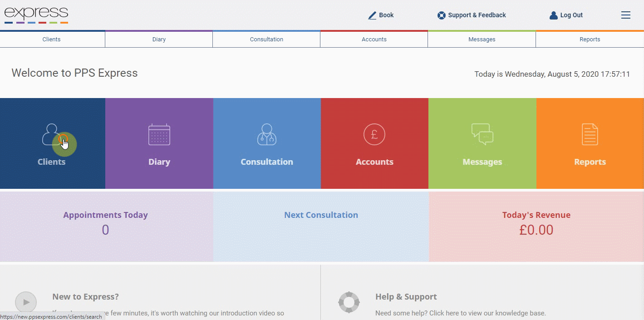The image size is (644, 320).
Task: Switch to the Diary tab
Action: (x=159, y=39)
